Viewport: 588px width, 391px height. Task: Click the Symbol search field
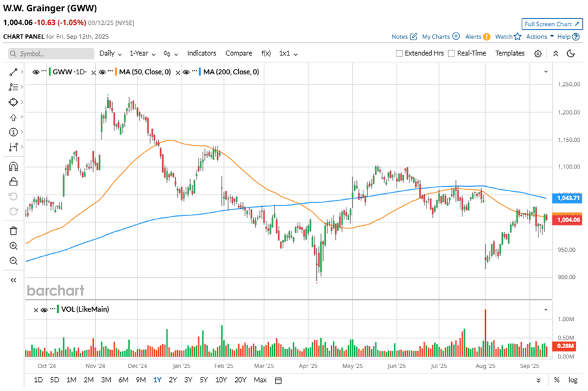(51, 53)
